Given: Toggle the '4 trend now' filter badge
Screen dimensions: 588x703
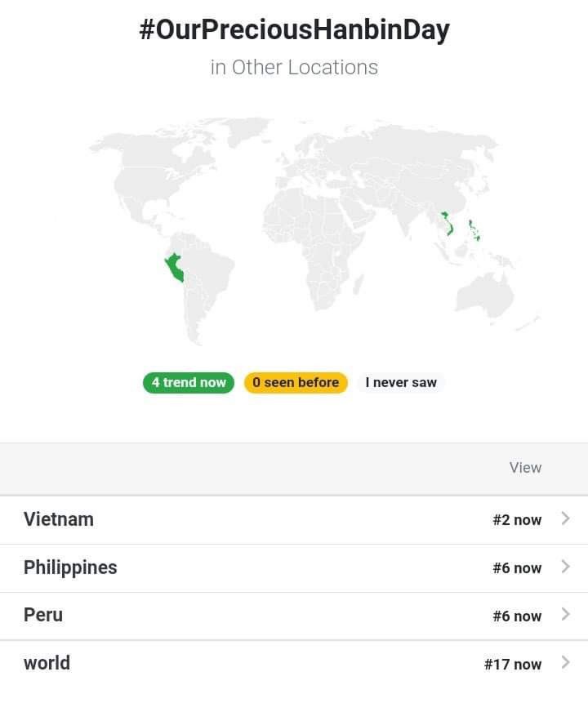Looking at the screenshot, I should tap(189, 382).
